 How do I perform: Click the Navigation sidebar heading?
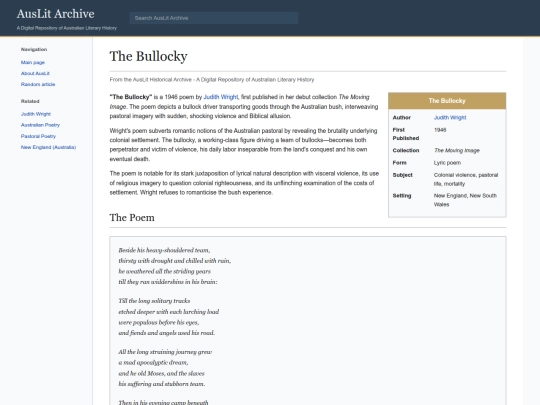pyautogui.click(x=34, y=49)
